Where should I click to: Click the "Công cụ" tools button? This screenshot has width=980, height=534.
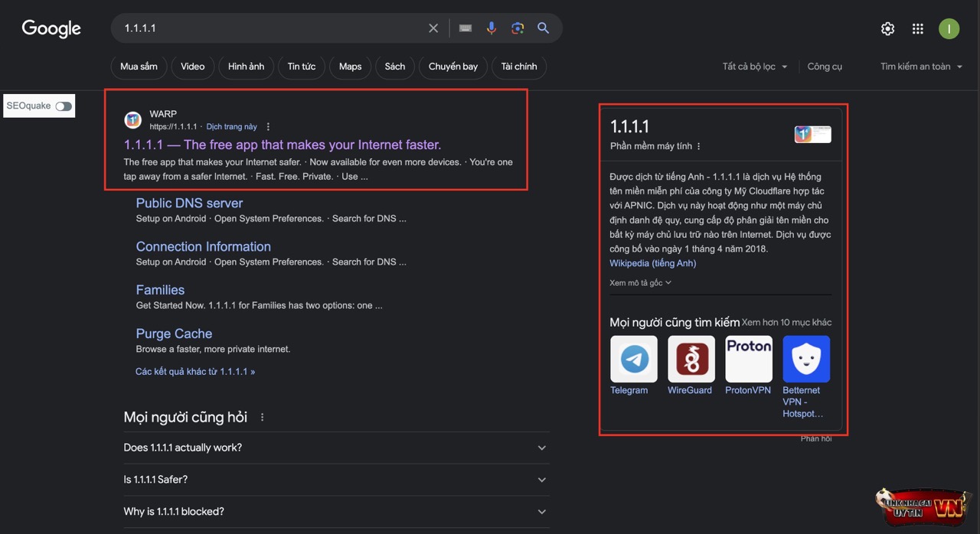tap(825, 67)
